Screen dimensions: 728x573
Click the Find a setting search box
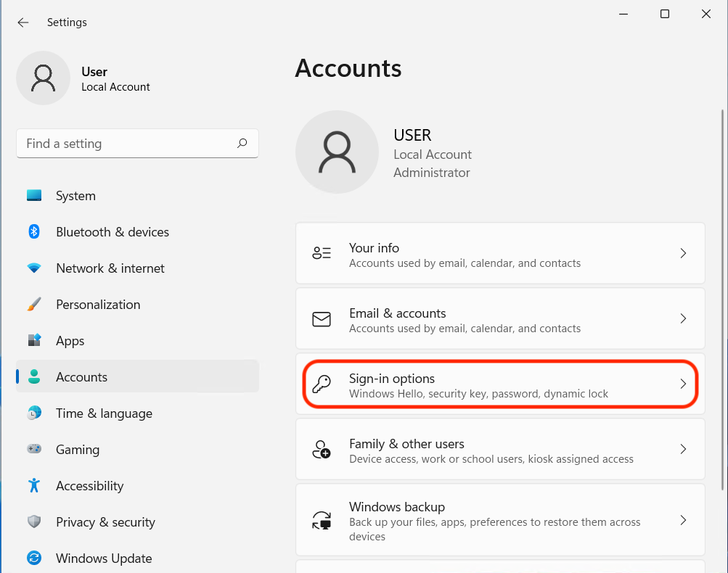point(127,144)
